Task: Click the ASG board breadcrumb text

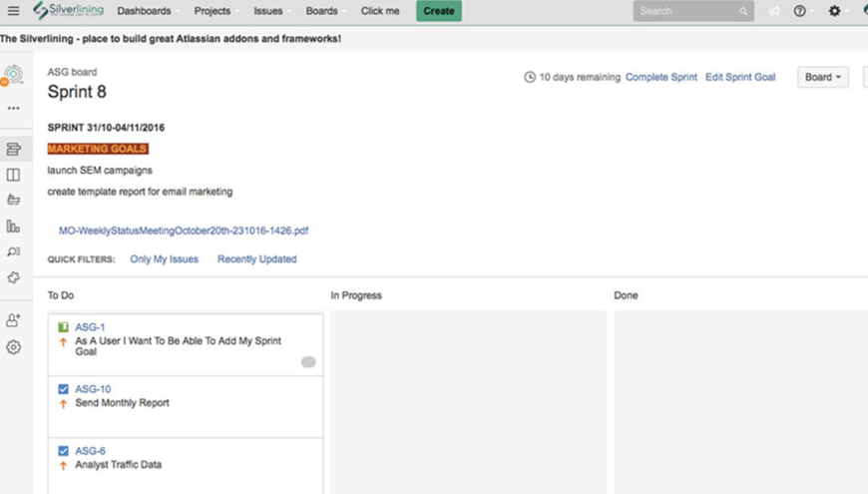Action: pos(72,72)
